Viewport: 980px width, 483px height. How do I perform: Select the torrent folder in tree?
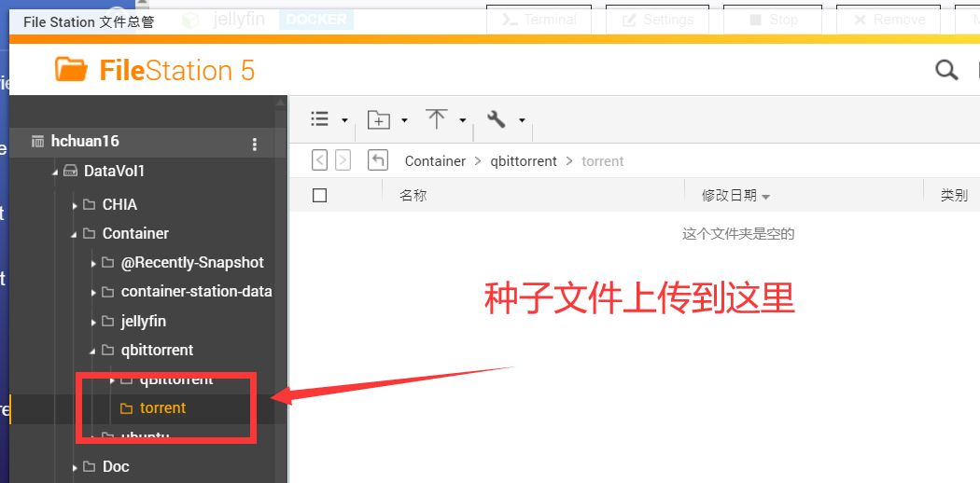(x=162, y=408)
